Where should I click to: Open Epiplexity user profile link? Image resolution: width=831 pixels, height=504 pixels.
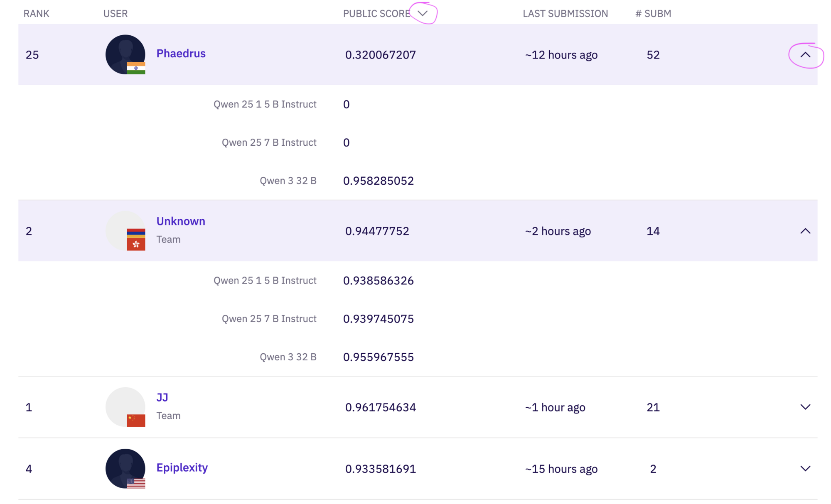[x=182, y=467]
